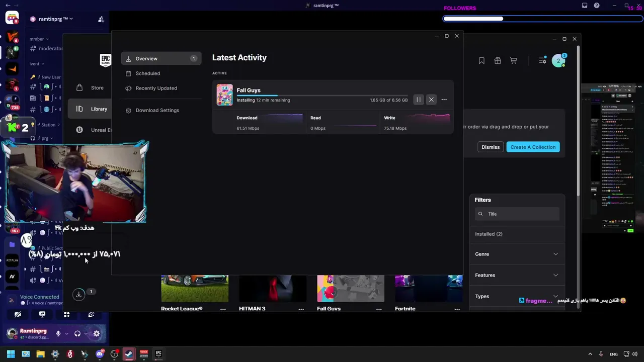Open Rocket League options menu

coord(223,309)
